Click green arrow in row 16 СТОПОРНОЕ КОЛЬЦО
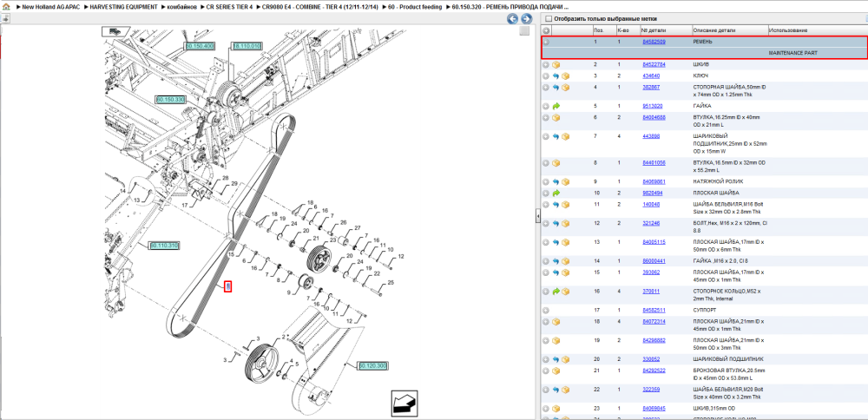This screenshot has height=420, width=868. pyautogui.click(x=556, y=291)
